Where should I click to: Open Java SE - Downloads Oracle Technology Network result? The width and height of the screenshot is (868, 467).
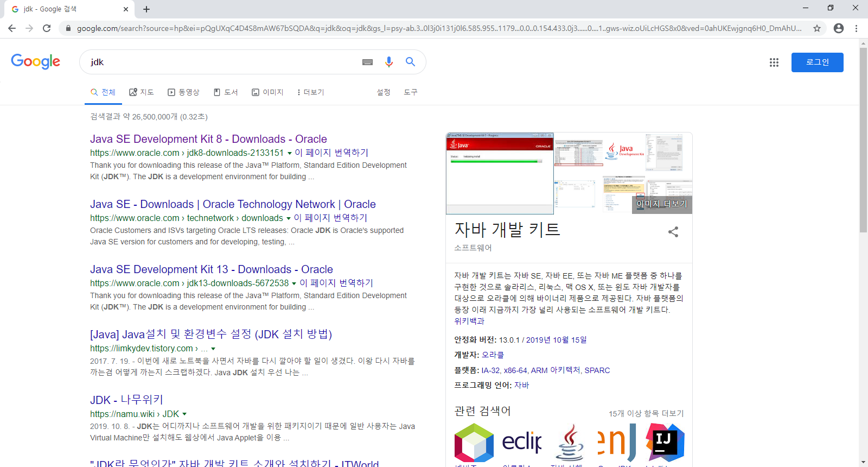pos(233,204)
